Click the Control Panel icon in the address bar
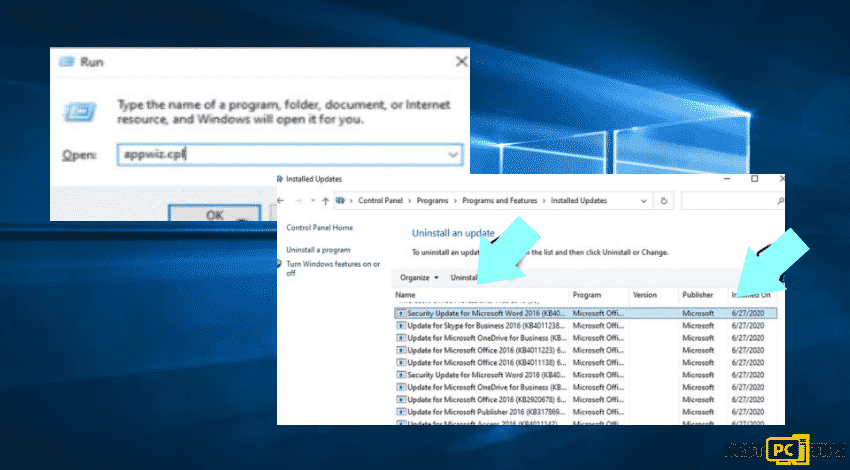Image resolution: width=850 pixels, height=470 pixels. [x=340, y=201]
